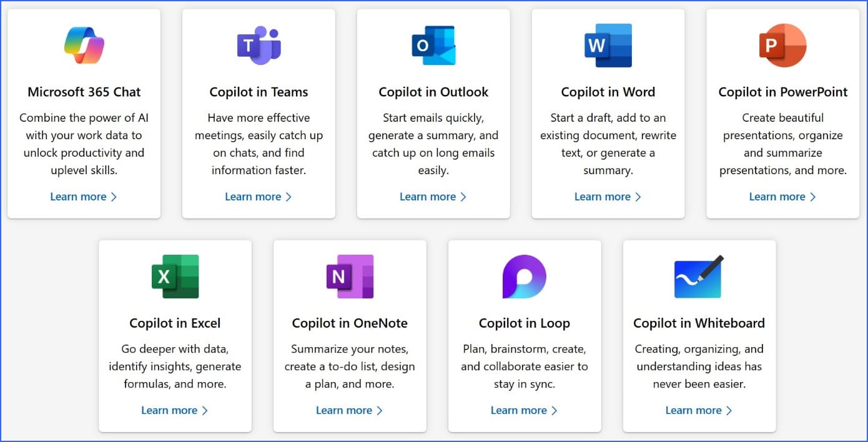
Task: Open Learn more for Copilot in Loop
Action: tap(520, 410)
